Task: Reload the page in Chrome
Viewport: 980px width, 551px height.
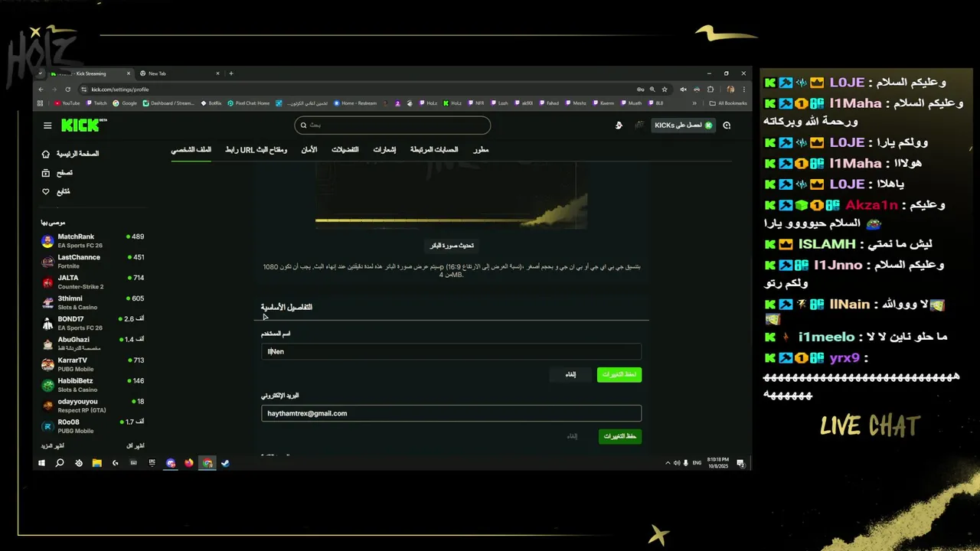Action: (67, 90)
